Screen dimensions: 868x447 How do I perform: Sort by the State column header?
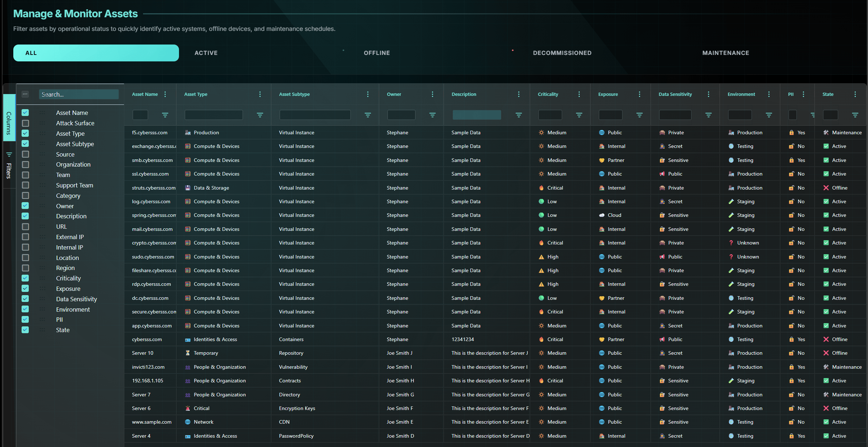point(828,94)
